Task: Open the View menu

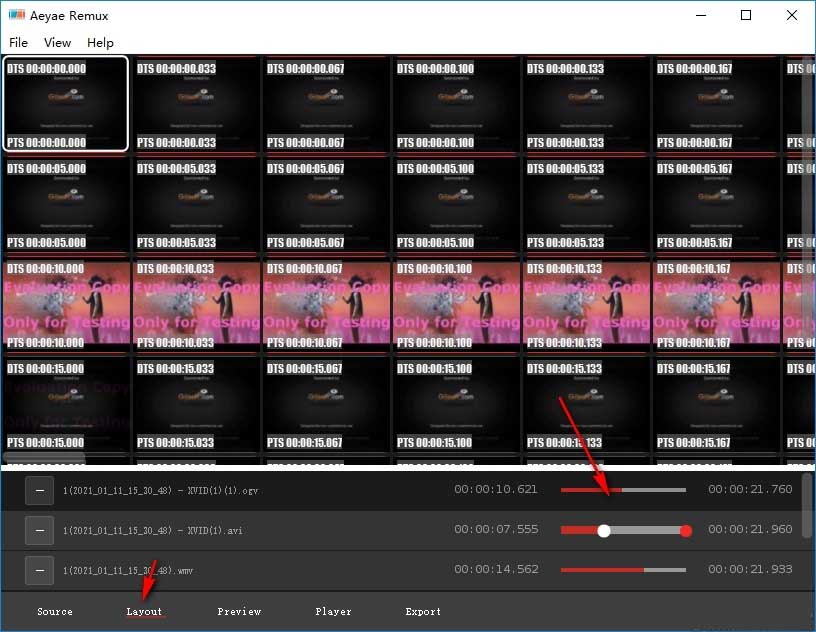Action: 57,42
